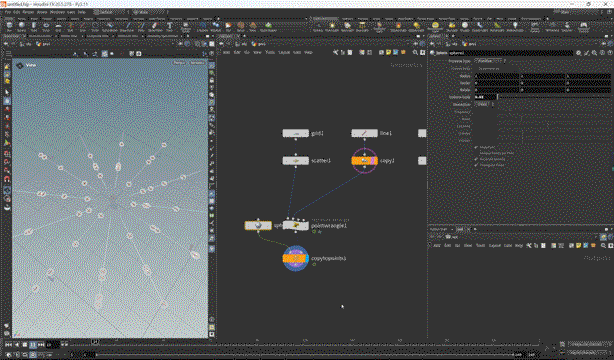614x360 pixels.
Task: Open the Help menu in main menu bar
Action: click(81, 12)
